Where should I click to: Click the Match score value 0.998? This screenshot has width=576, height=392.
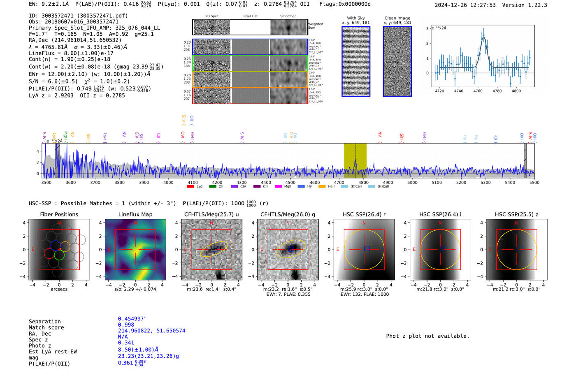(126, 325)
